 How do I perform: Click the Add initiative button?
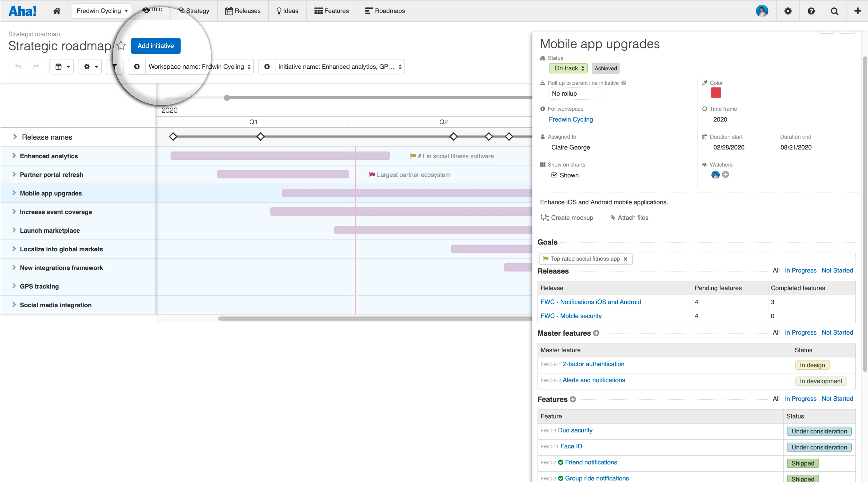click(x=155, y=46)
